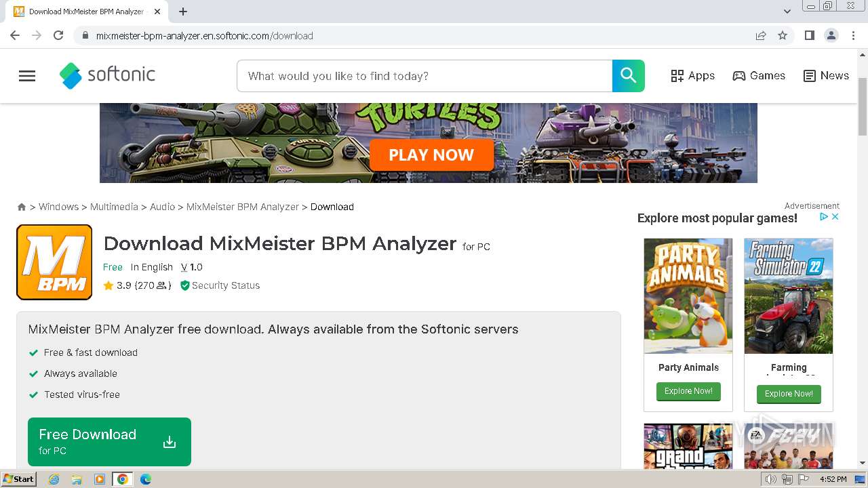This screenshot has width=868, height=488.
Task: Click the version V 1.0 label
Action: click(192, 267)
